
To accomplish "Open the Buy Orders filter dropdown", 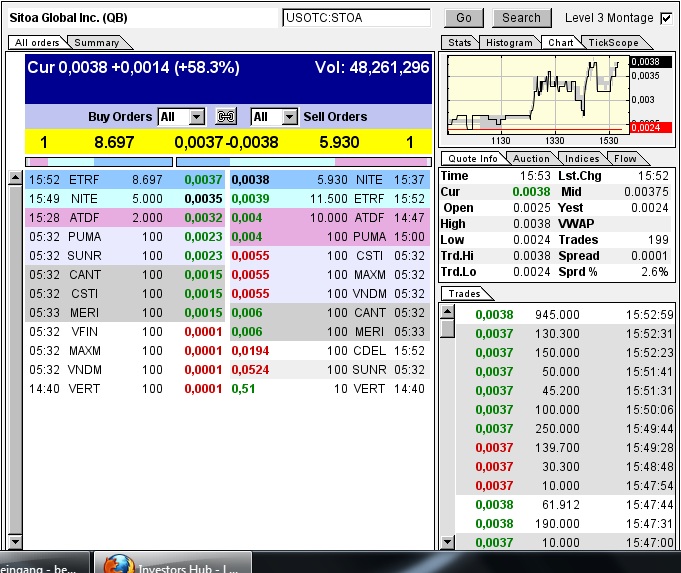I will 195,117.
